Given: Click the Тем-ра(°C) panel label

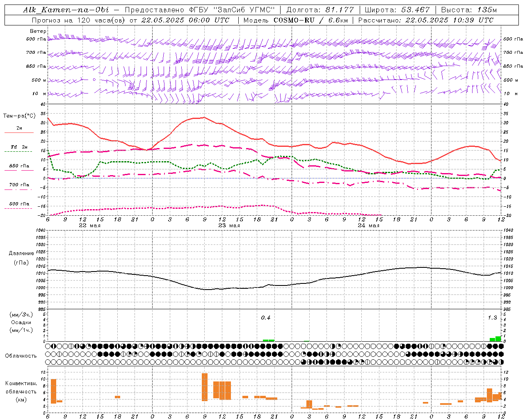Looking at the screenshot, I should [19, 116].
